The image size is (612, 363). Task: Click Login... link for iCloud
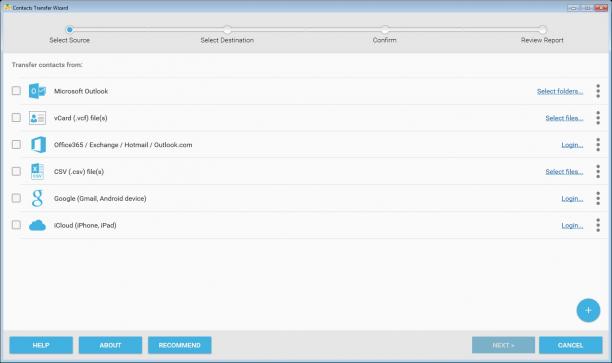(x=572, y=226)
